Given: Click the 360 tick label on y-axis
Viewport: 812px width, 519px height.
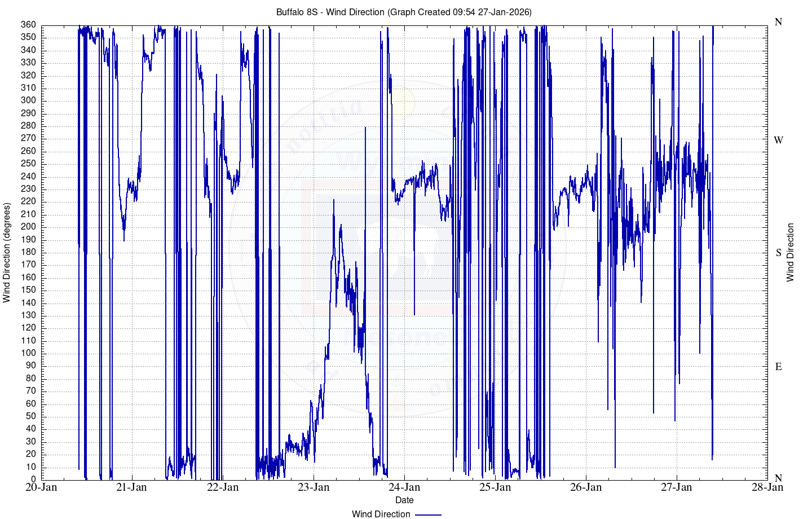Looking at the screenshot, I should 29,25.
